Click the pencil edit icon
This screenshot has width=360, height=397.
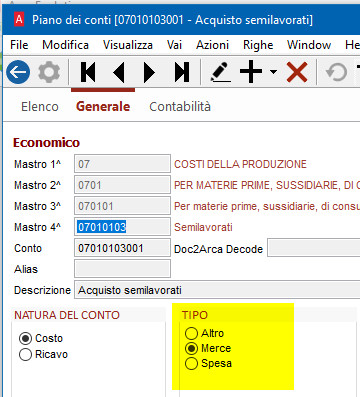[x=221, y=72]
